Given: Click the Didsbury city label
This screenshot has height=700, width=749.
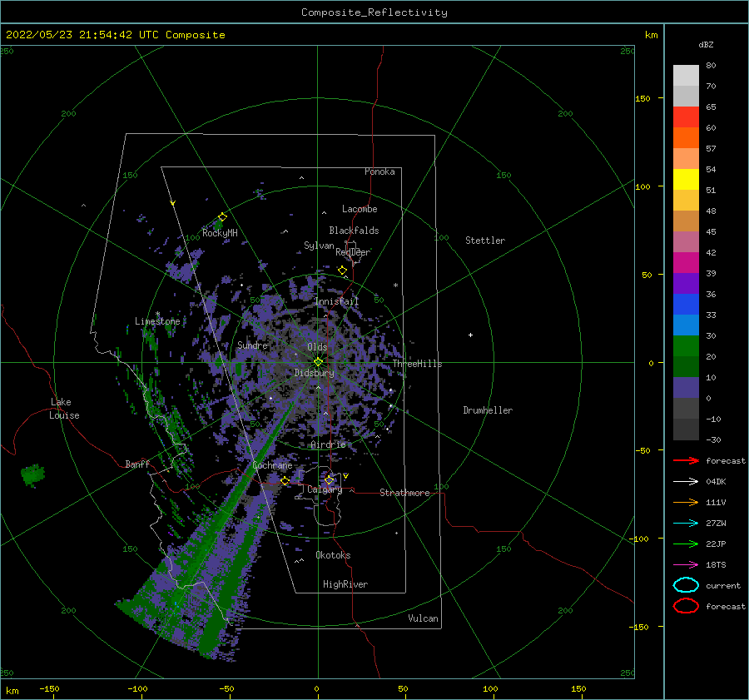Looking at the screenshot, I should click(315, 373).
